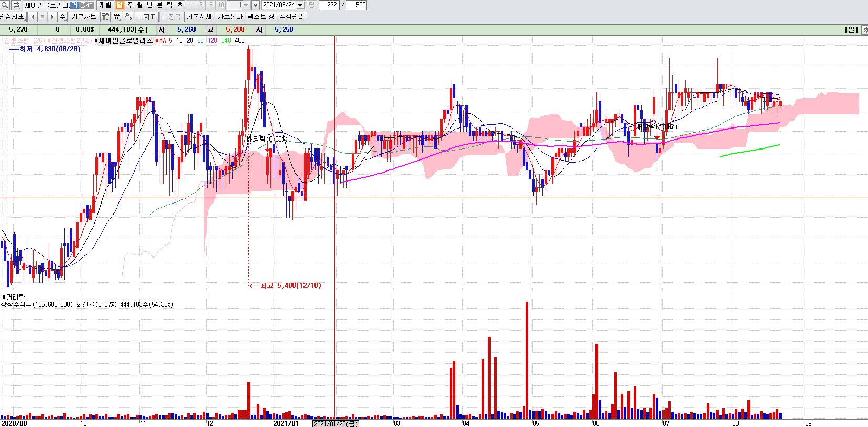Open the interval value dropdown
Viewport: 868px width, 427px height.
(x=246, y=5)
